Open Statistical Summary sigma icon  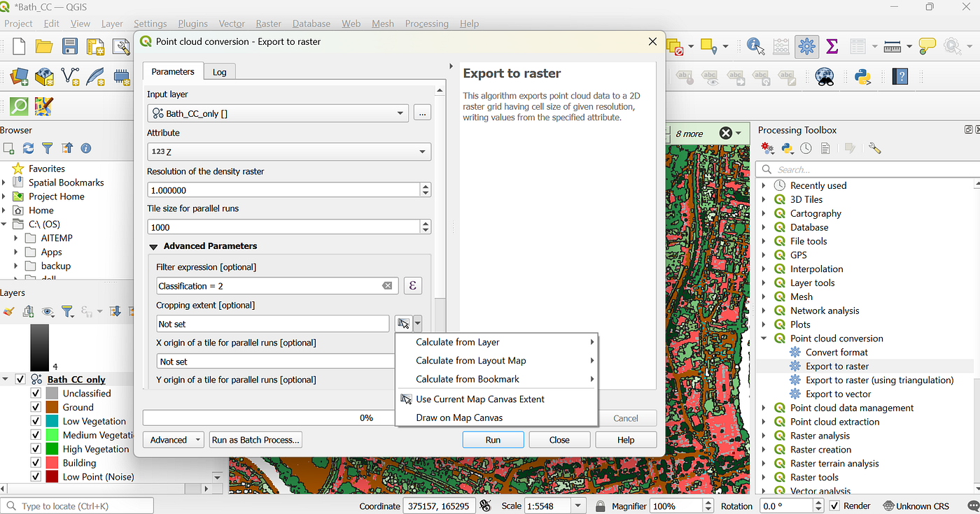tap(832, 46)
